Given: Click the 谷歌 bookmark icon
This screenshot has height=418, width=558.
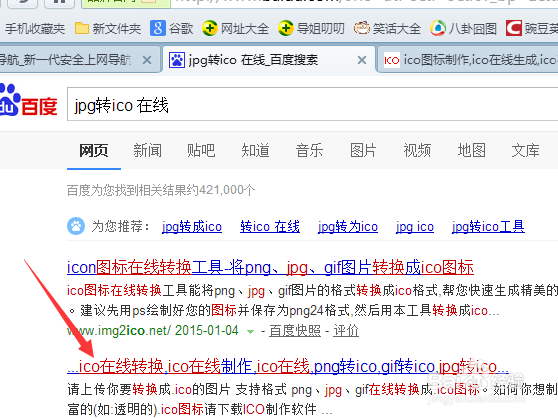Looking at the screenshot, I should (x=158, y=28).
